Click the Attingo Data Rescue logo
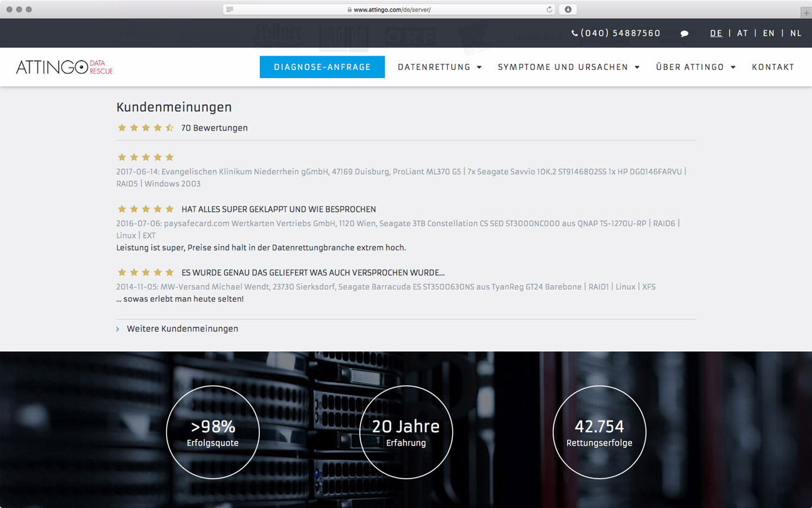Screen dimensions: 812x508 64,67
